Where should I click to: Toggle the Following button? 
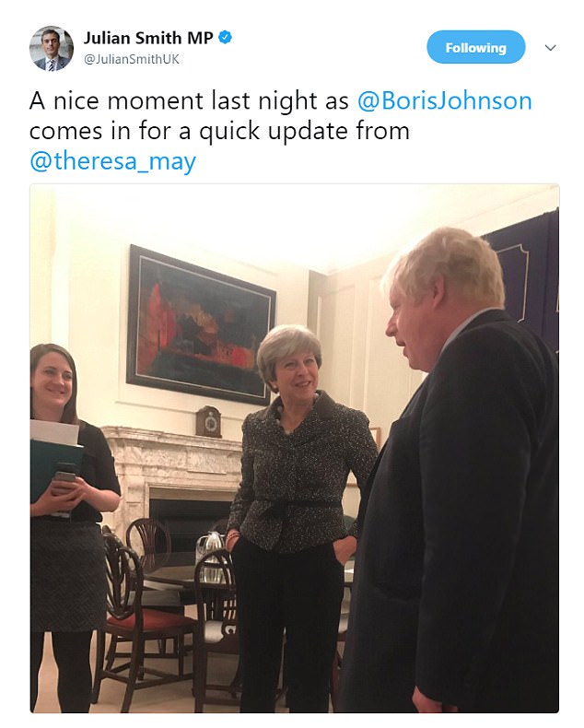coord(476,47)
